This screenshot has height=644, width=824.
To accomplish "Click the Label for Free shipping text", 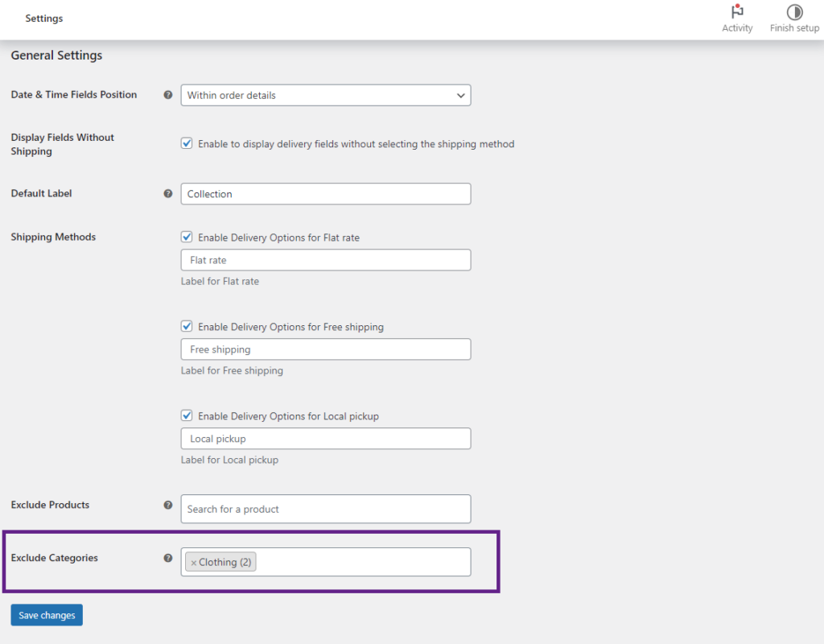I will point(232,370).
